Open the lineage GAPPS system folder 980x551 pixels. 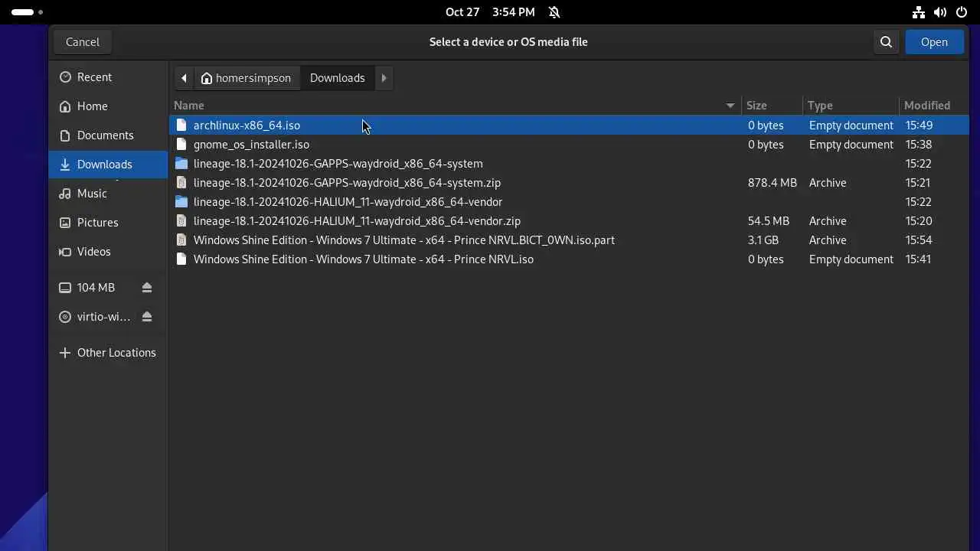[338, 164]
